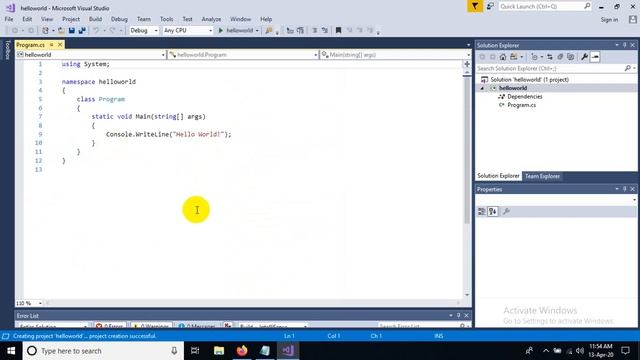Image resolution: width=640 pixels, height=360 pixels.
Task: Click the Type here to search box
Action: (x=103, y=351)
